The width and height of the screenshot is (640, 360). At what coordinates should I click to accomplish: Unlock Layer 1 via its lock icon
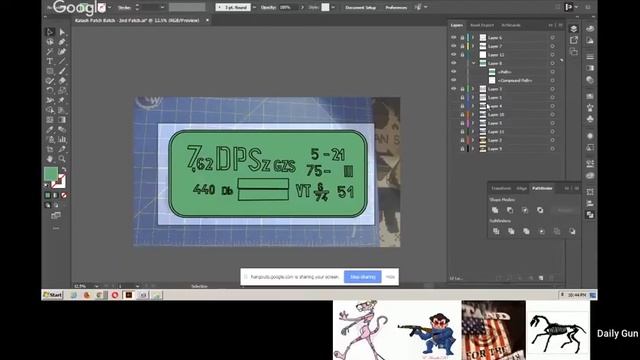click(462, 98)
